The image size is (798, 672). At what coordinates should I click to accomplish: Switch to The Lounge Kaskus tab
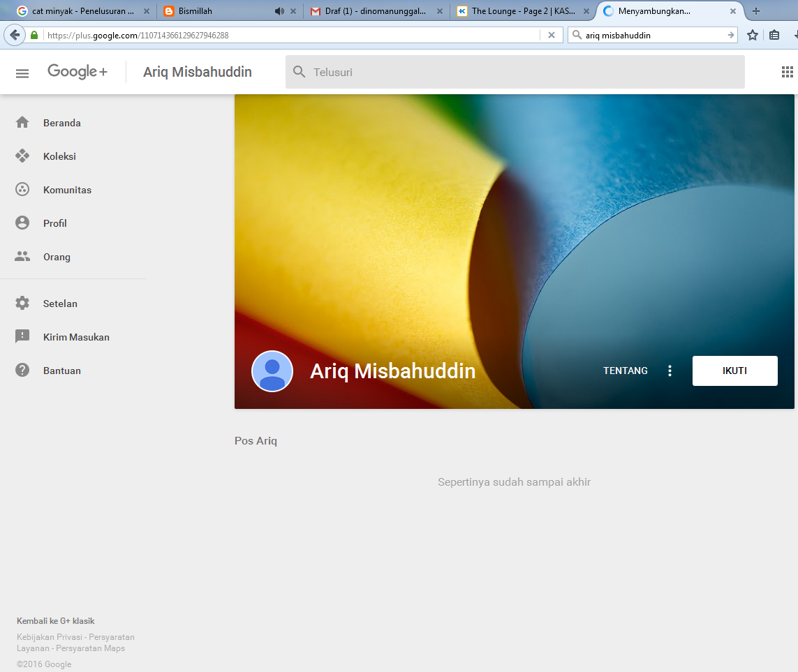click(520, 11)
